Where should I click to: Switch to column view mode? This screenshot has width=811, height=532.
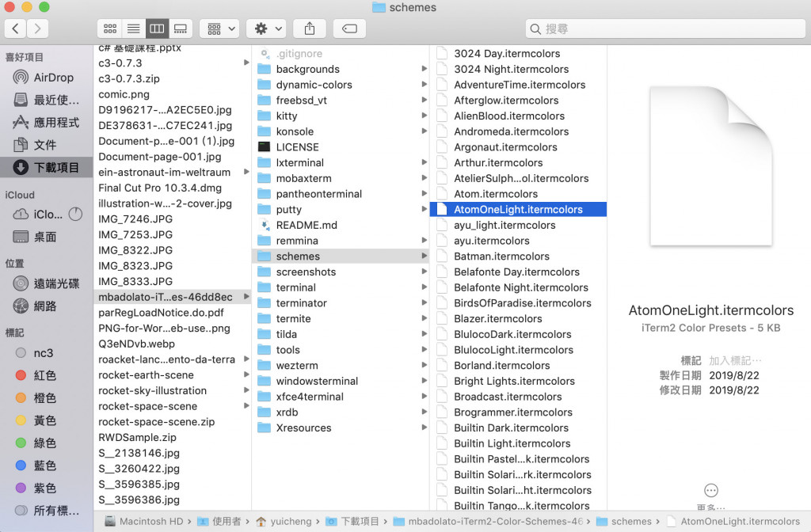point(157,28)
